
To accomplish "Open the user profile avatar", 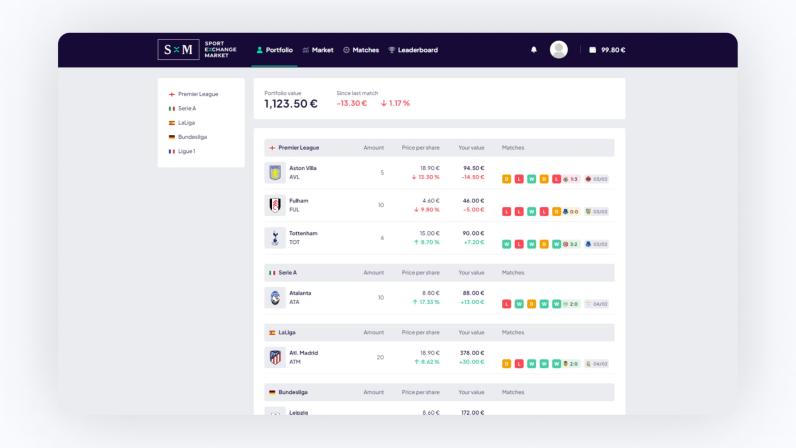I will [559, 50].
